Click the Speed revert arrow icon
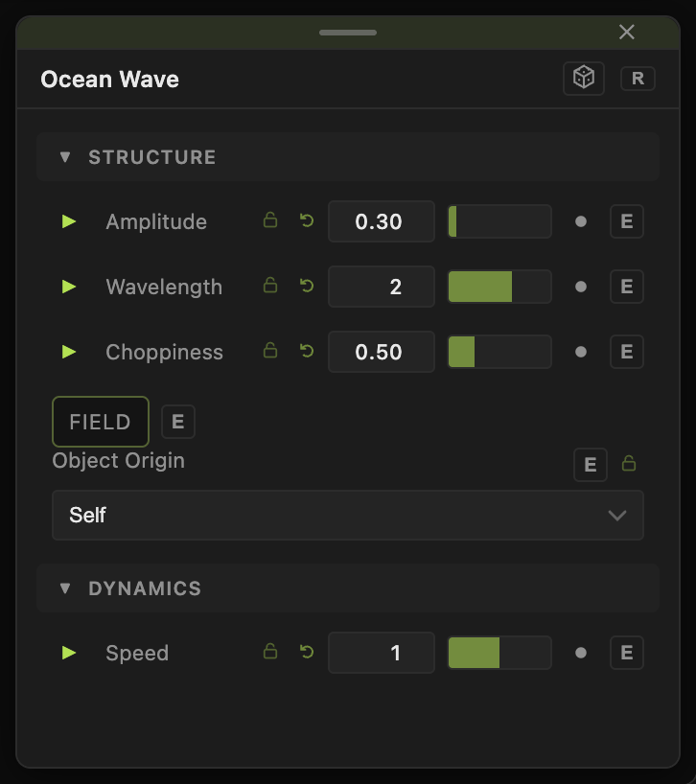This screenshot has width=696, height=784. (x=307, y=652)
